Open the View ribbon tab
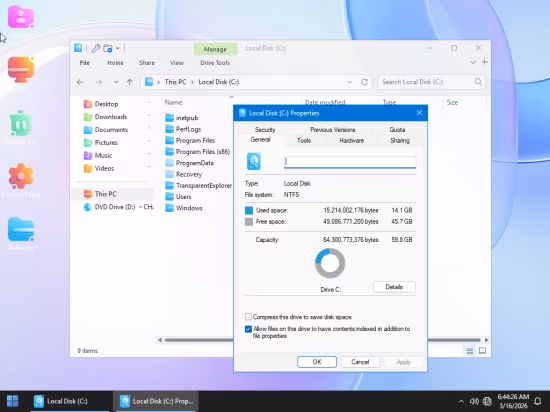 tap(177, 63)
